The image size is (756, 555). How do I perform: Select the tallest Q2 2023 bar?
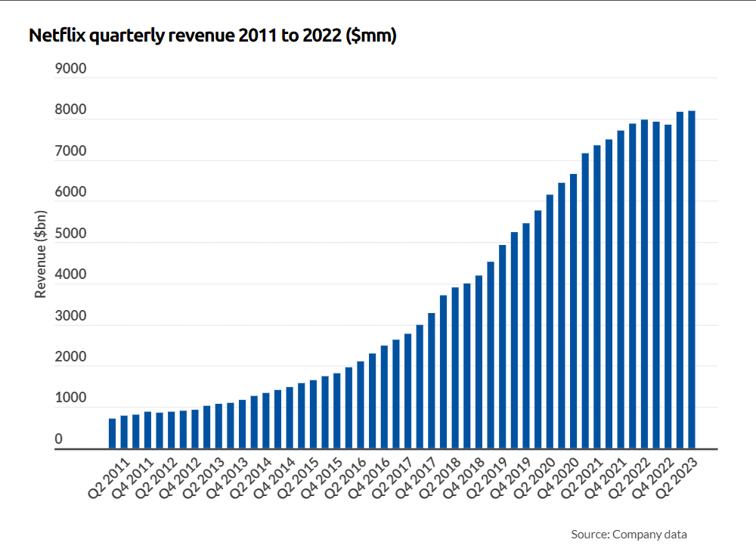click(691, 272)
